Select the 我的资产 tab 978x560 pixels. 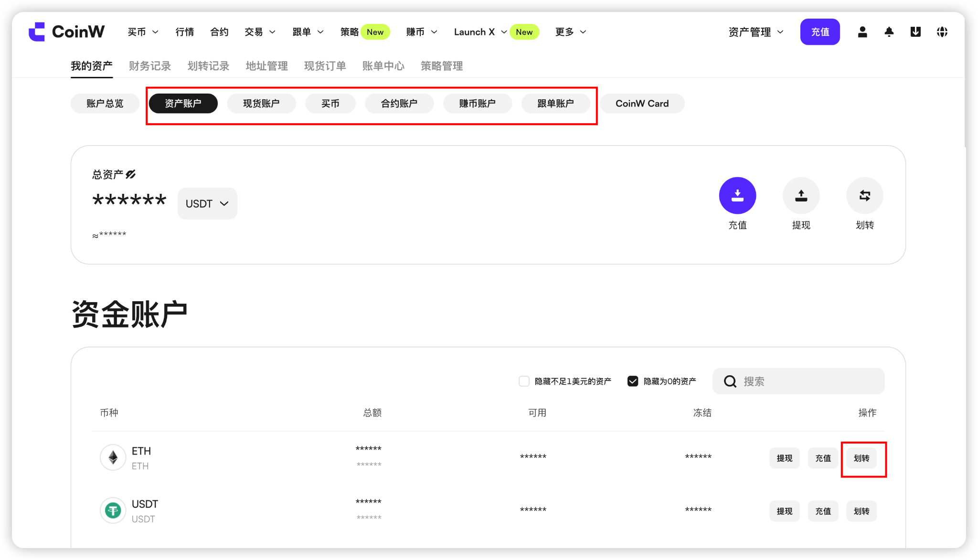point(92,66)
